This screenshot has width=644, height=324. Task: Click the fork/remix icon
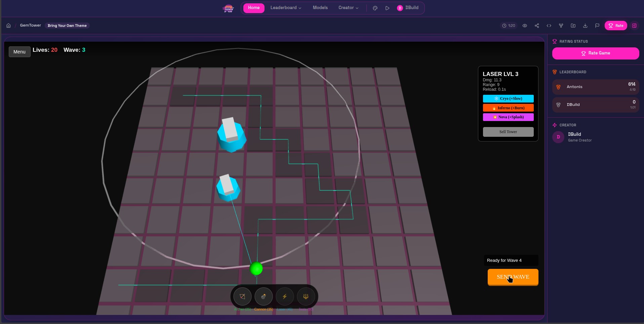pos(561,26)
